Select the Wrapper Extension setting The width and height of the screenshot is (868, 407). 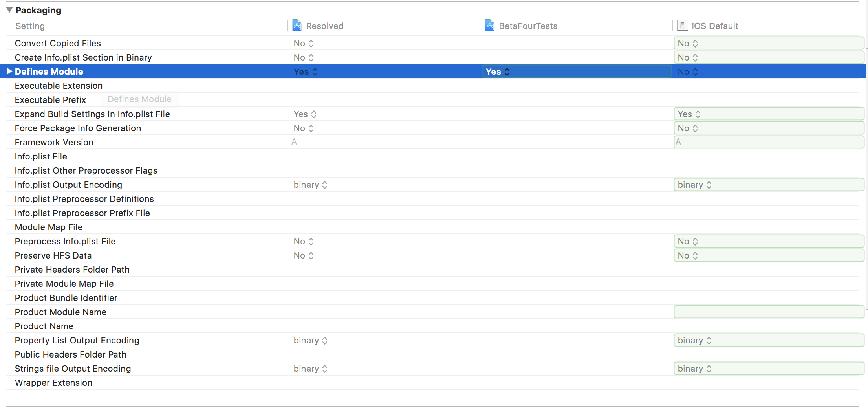(x=53, y=383)
